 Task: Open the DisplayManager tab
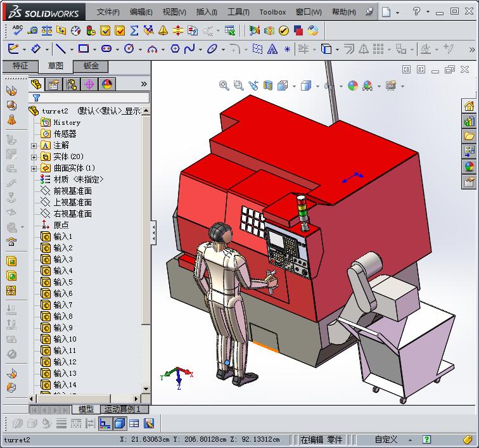click(107, 84)
